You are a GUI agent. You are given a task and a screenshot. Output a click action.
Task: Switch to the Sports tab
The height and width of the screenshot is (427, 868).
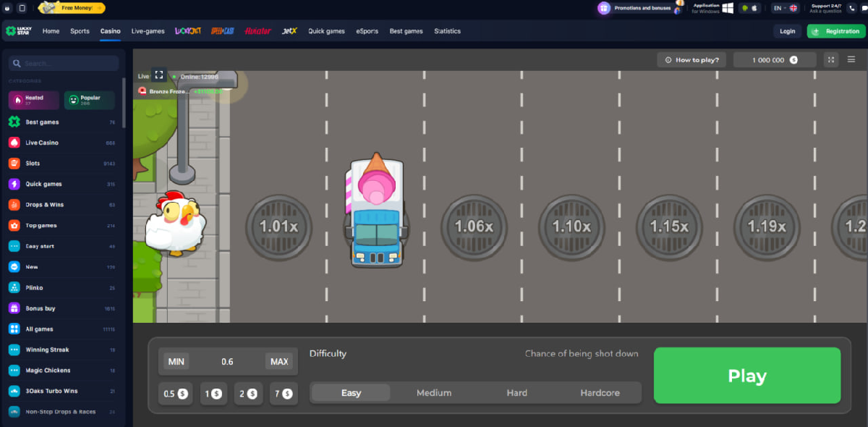(80, 31)
